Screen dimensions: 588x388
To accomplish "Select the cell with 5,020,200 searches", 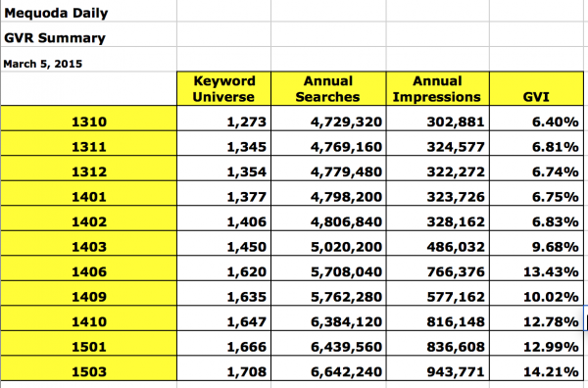I will 328,243.
